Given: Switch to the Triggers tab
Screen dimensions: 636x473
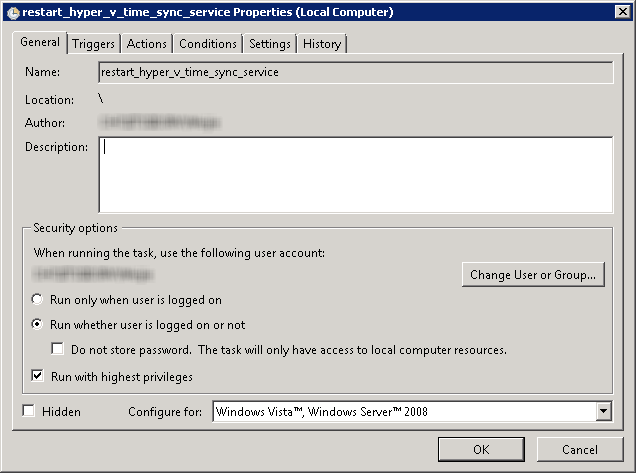Looking at the screenshot, I should 93,44.
